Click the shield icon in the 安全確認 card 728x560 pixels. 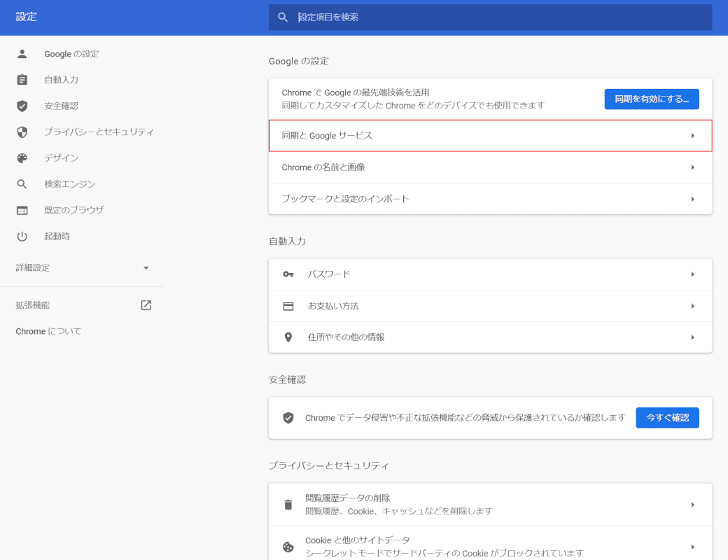(288, 418)
